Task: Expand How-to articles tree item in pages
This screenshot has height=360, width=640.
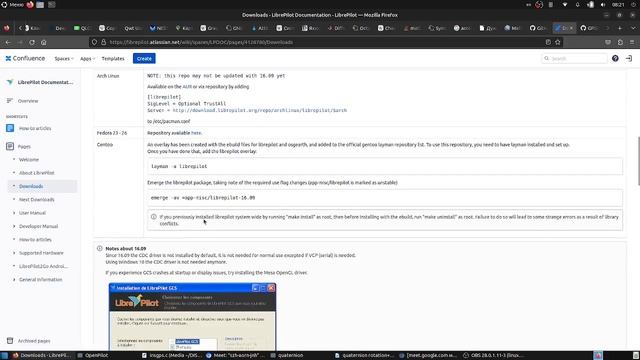Action: [14, 239]
